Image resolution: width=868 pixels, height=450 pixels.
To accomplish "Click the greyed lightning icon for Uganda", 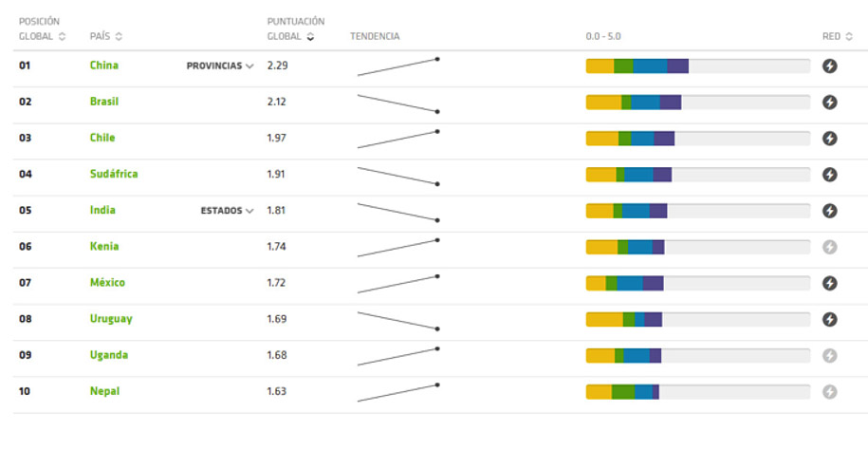I will [830, 355].
